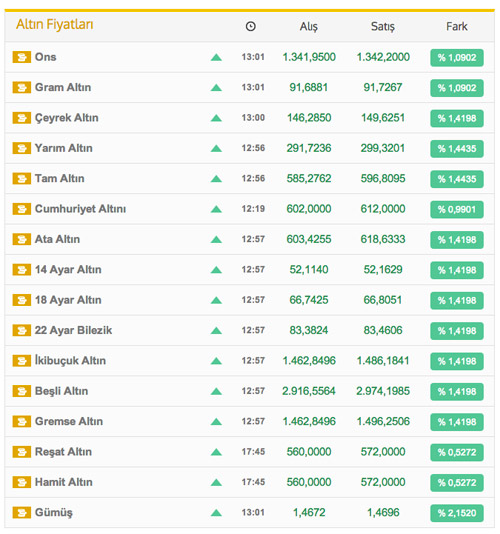
Task: Click the % 1,0902 badge for Ons
Action: click(457, 58)
